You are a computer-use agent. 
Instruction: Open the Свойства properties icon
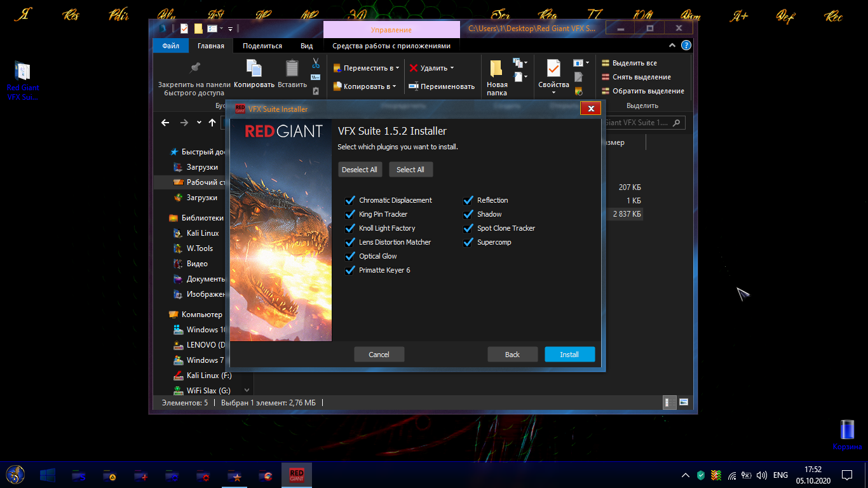tap(553, 68)
